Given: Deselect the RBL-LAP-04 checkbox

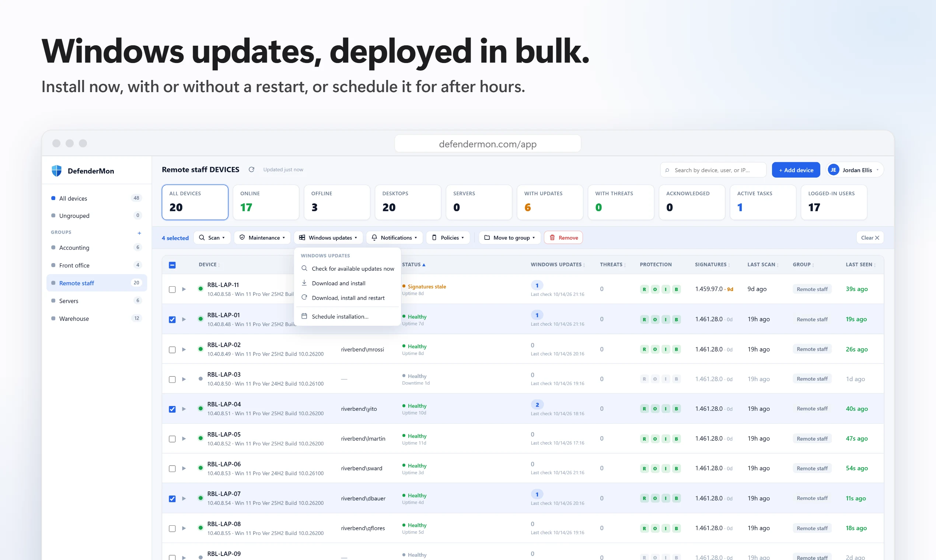Looking at the screenshot, I should [x=172, y=409].
